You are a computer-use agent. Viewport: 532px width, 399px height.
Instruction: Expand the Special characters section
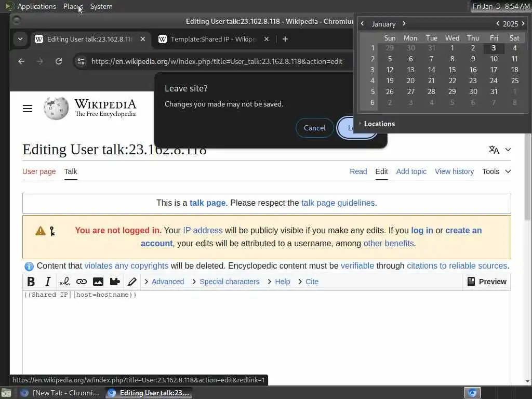click(225, 282)
